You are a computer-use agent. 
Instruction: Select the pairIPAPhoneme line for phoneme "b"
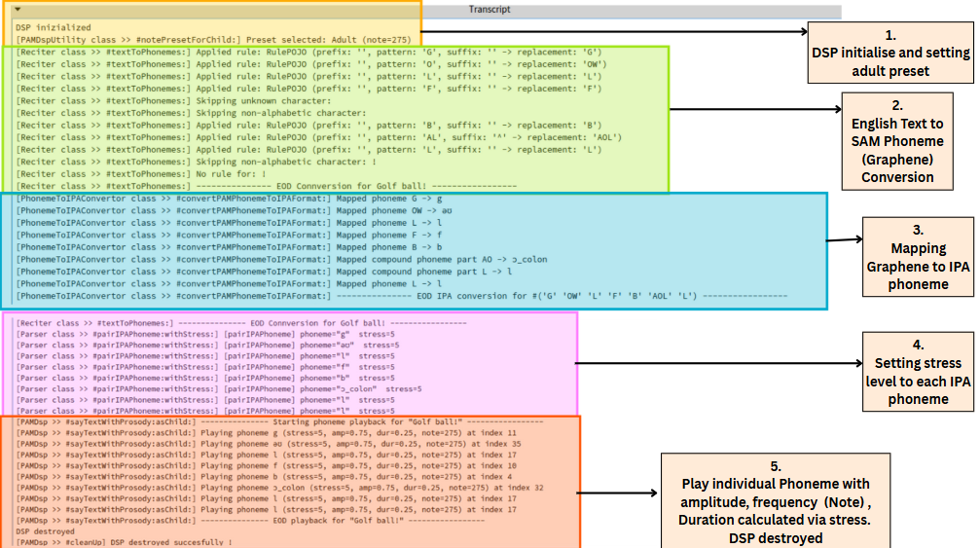point(204,377)
